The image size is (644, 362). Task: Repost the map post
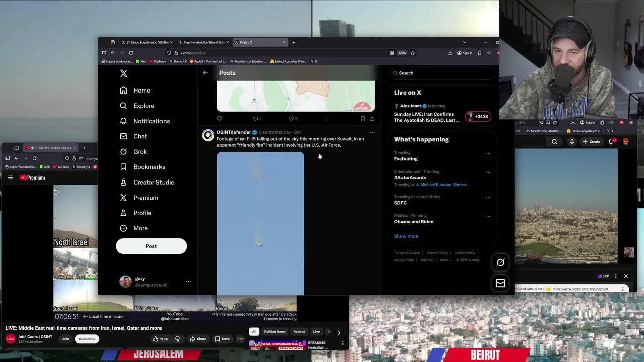click(257, 119)
